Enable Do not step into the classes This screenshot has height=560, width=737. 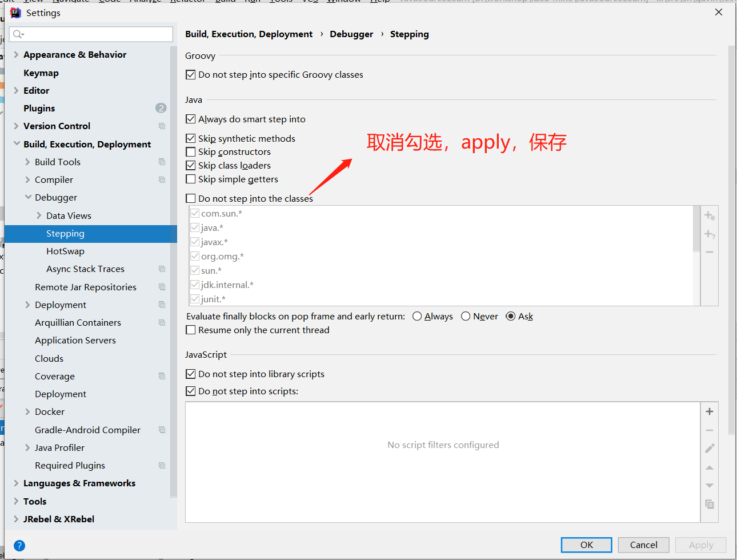pos(191,199)
